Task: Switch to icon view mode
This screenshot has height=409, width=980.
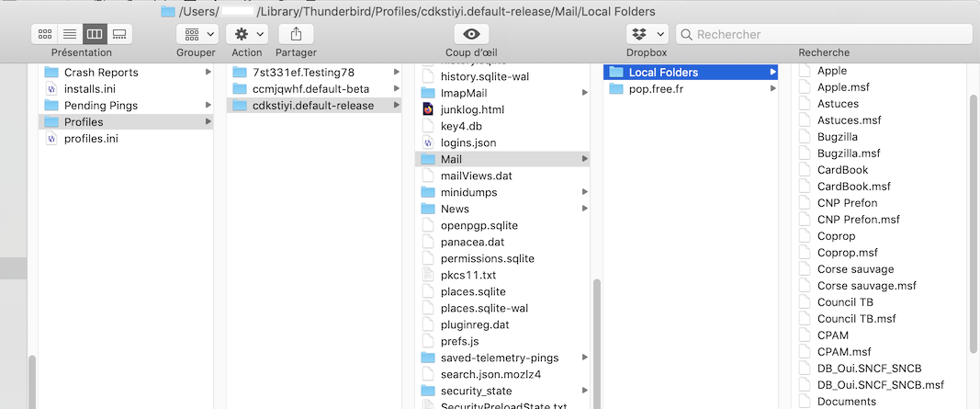Action: pos(44,34)
